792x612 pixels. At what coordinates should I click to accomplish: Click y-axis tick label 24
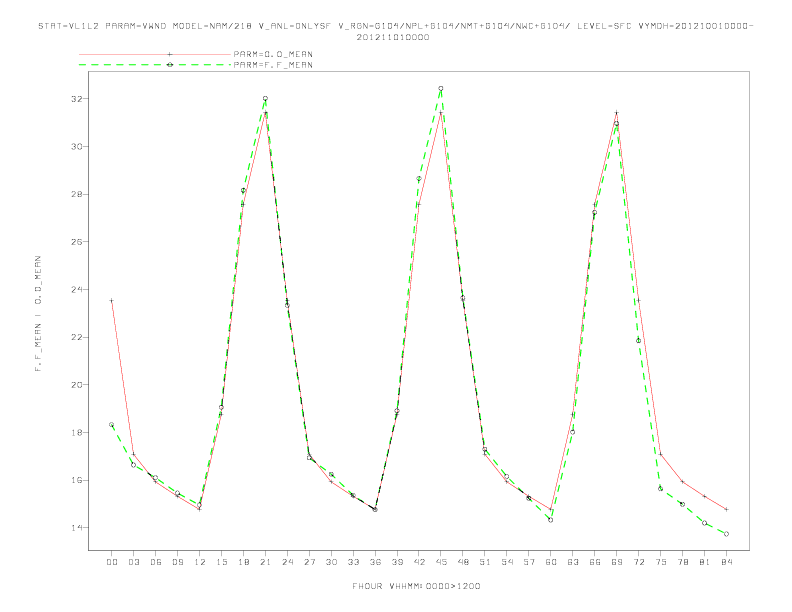(76, 290)
